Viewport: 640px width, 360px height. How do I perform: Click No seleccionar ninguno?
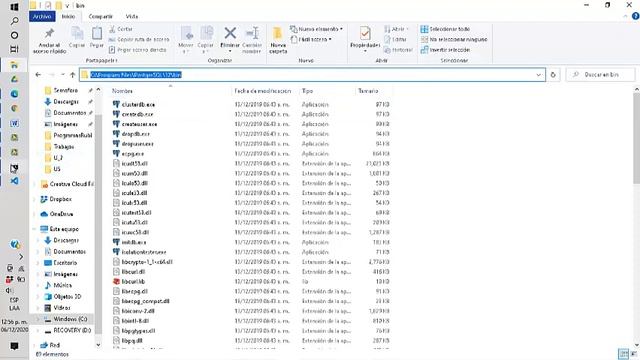[454, 40]
